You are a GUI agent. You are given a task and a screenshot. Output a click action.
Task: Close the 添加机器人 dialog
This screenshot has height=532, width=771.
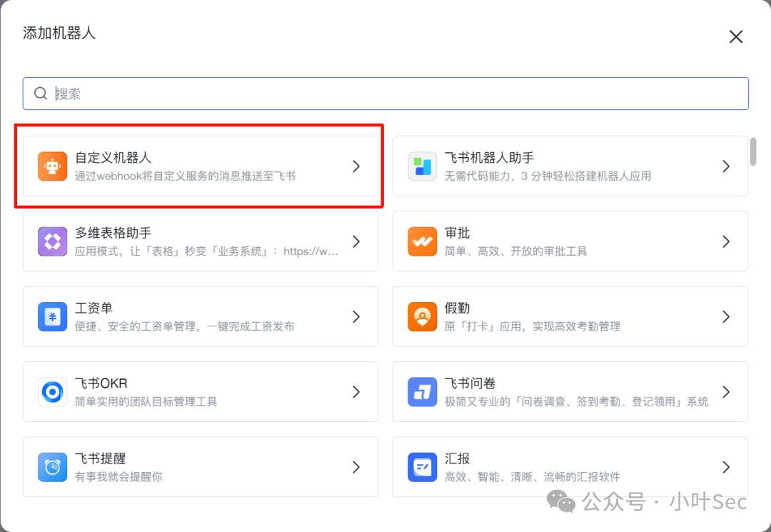(736, 37)
